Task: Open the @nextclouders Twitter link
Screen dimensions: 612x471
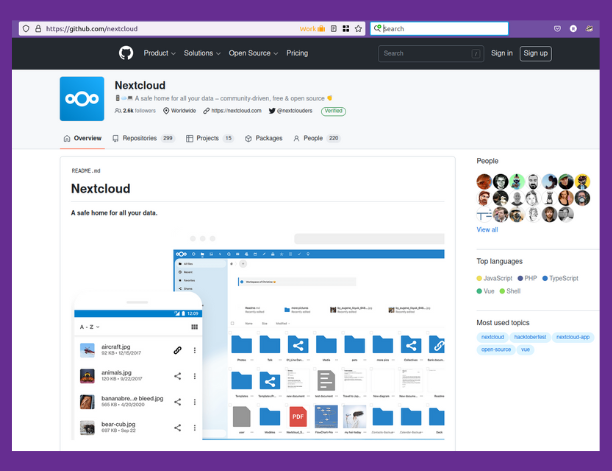Action: [x=295, y=111]
